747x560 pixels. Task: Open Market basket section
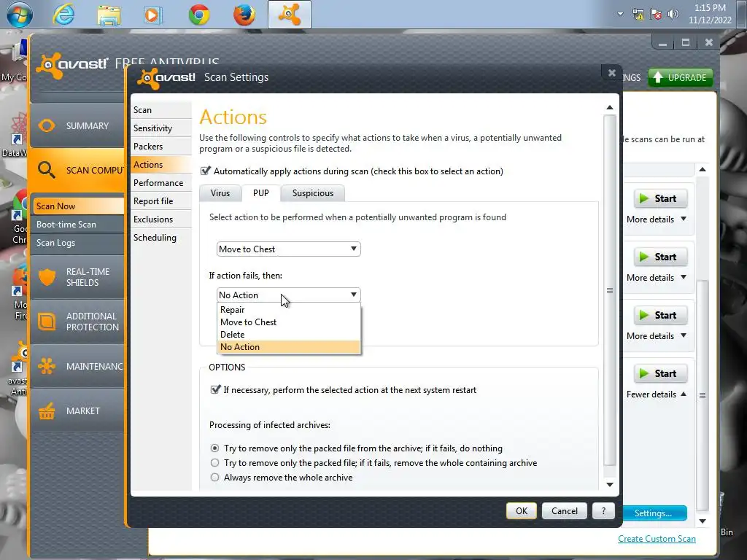pyautogui.click(x=77, y=411)
